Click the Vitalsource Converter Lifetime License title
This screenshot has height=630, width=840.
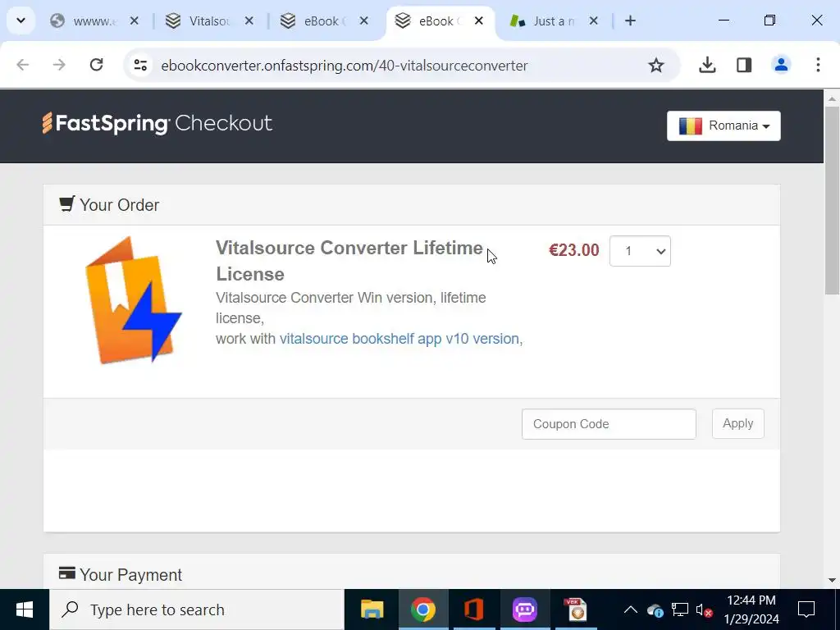click(x=349, y=261)
